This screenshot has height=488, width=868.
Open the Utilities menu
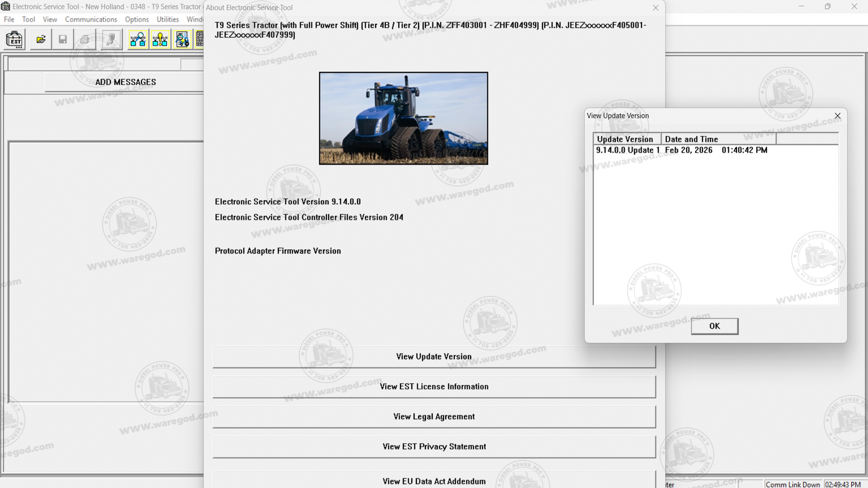point(168,19)
